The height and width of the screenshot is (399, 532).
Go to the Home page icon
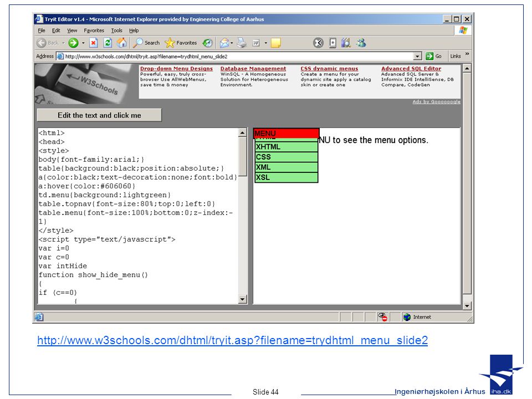coord(122,43)
